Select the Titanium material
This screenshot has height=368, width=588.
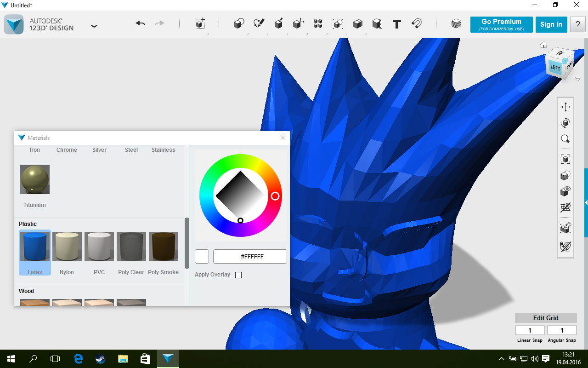pyautogui.click(x=35, y=179)
